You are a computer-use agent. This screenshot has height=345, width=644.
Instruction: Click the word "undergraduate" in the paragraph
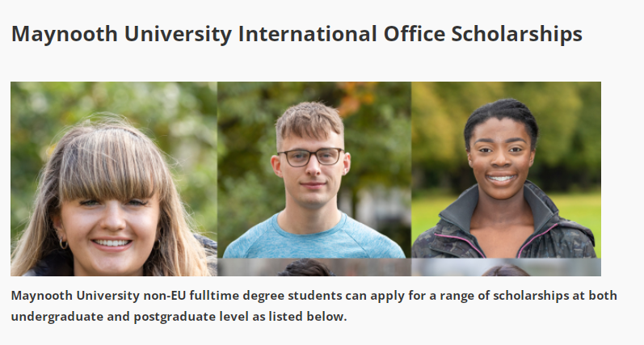tap(57, 317)
